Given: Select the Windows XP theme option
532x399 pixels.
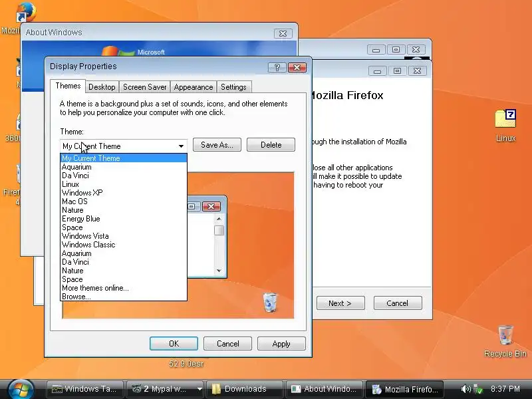Looking at the screenshot, I should pos(124,193).
